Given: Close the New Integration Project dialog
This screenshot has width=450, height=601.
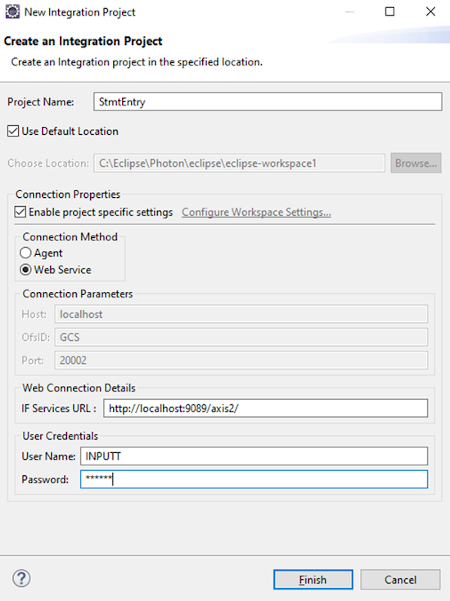Looking at the screenshot, I should point(430,11).
